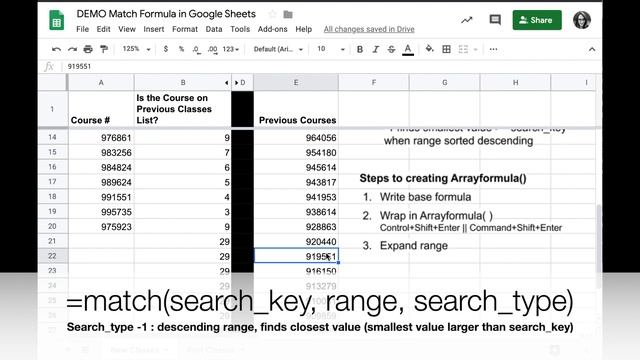Select column A header
640x360 pixels.
101,82
